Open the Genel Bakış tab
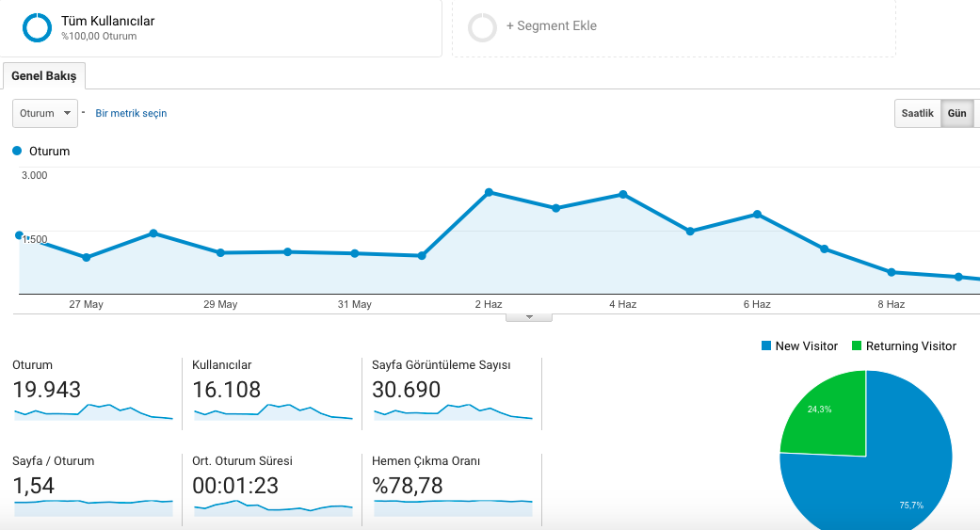 [43, 75]
